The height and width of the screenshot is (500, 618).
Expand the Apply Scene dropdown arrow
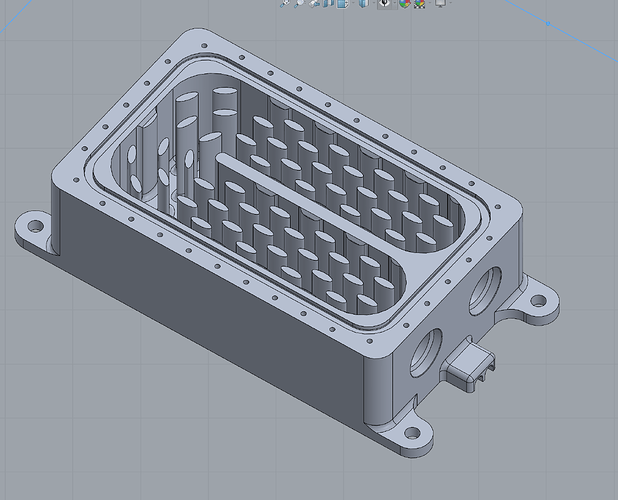(x=430, y=2)
